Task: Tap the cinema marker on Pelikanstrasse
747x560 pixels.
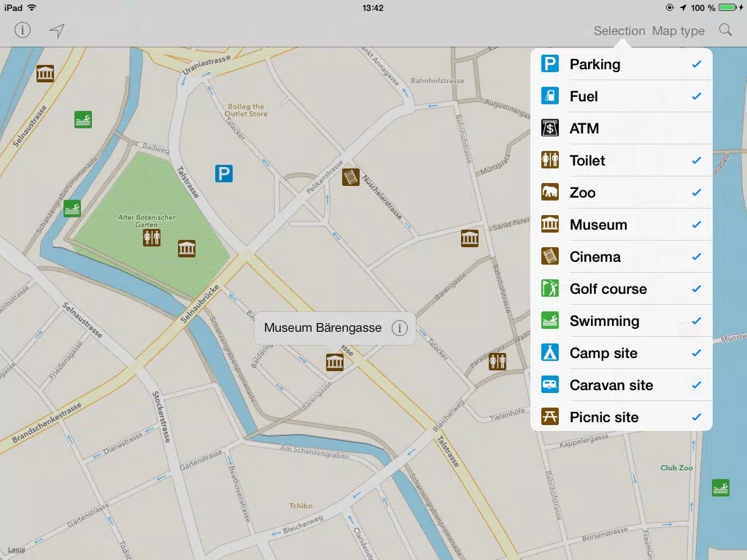Action: pos(351,177)
